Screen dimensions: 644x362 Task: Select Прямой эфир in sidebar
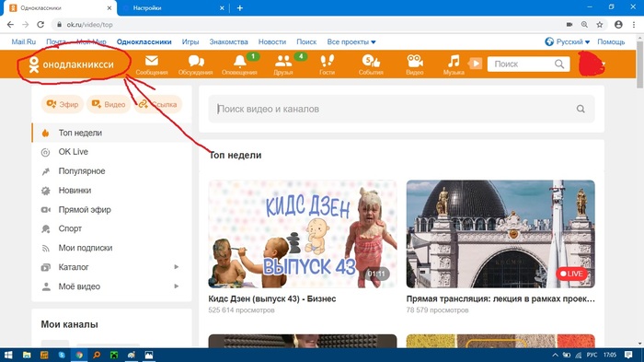click(x=111, y=210)
